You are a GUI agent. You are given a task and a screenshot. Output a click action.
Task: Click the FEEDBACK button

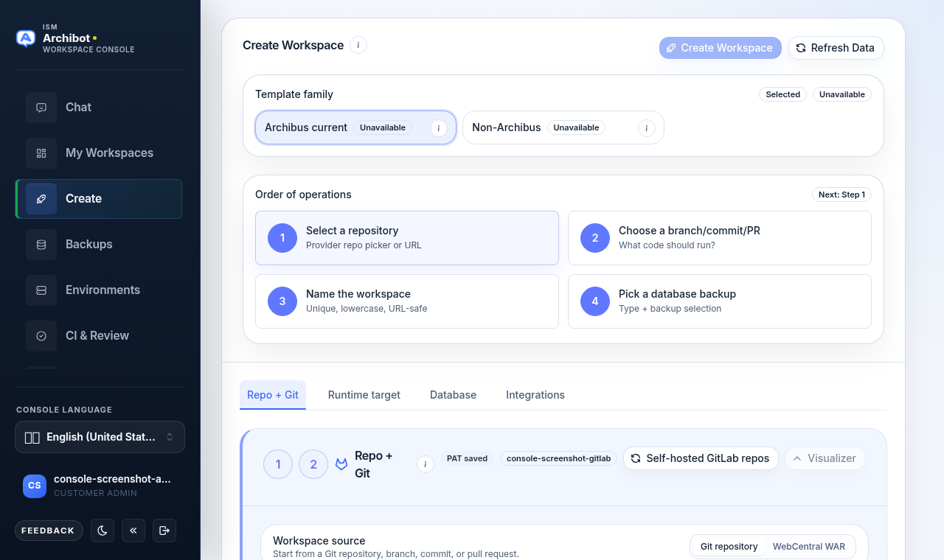click(x=49, y=531)
